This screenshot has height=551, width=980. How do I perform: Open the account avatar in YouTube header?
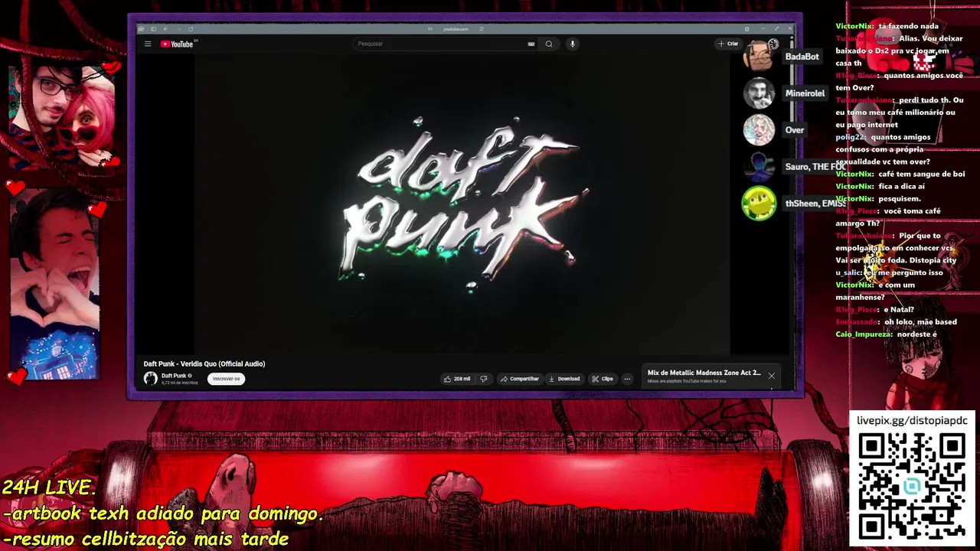[773, 44]
